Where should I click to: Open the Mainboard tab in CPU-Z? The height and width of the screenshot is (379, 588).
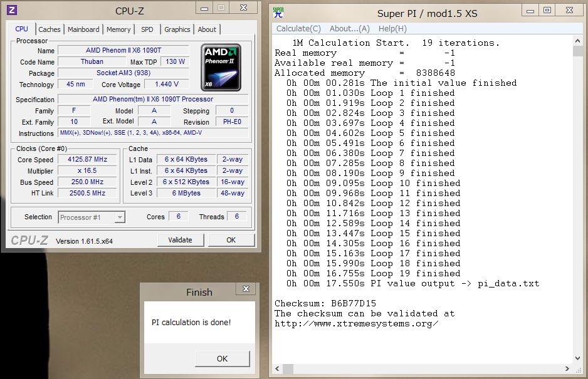click(x=83, y=29)
